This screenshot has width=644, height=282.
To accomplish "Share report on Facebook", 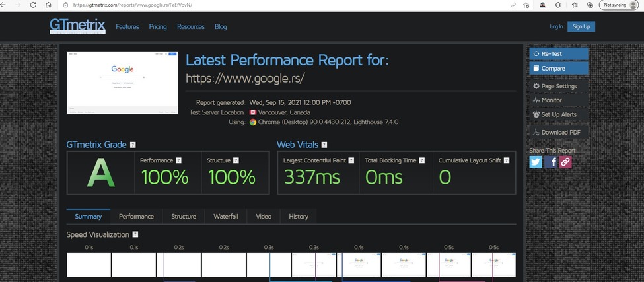I will (551, 162).
